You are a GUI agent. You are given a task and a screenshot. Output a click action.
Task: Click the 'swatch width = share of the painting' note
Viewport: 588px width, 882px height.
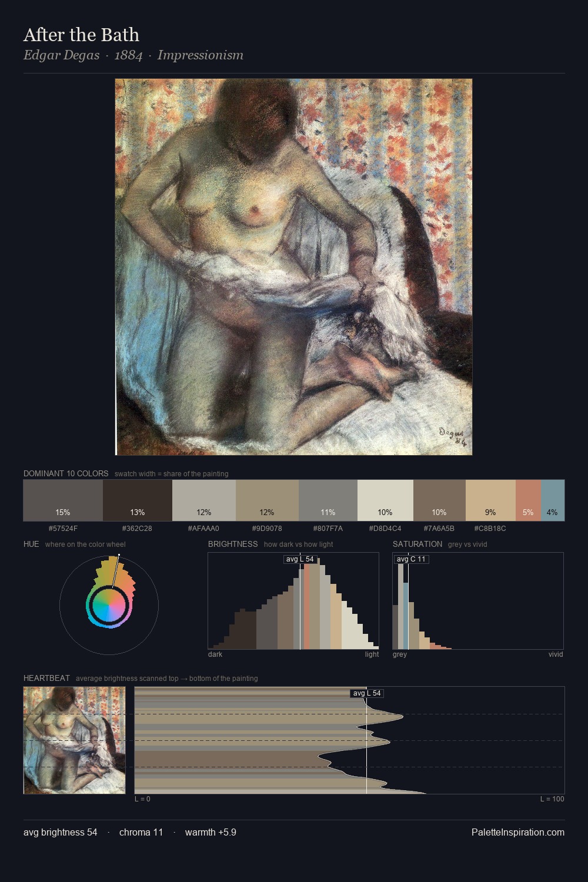tap(172, 474)
